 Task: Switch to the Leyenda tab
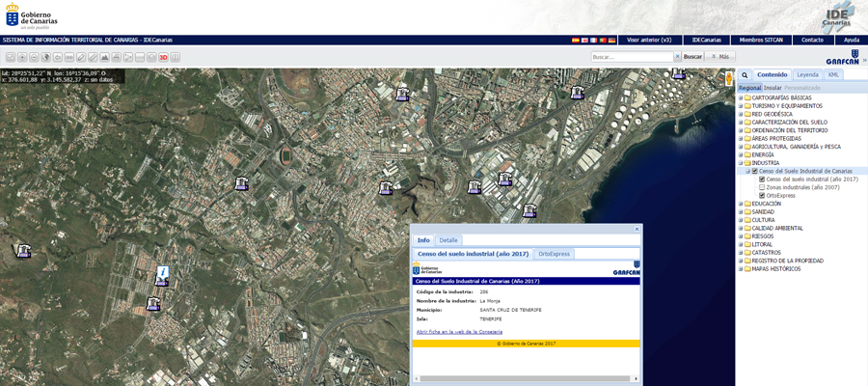807,74
